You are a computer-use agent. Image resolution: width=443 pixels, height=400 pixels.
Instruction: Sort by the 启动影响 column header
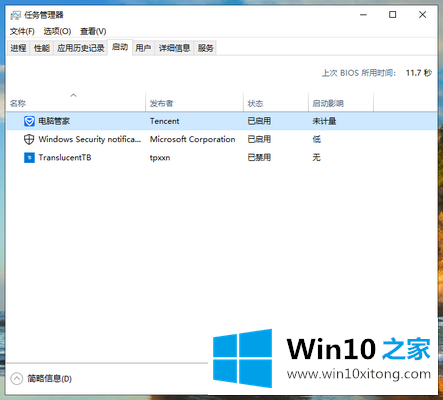pyautogui.click(x=341, y=102)
